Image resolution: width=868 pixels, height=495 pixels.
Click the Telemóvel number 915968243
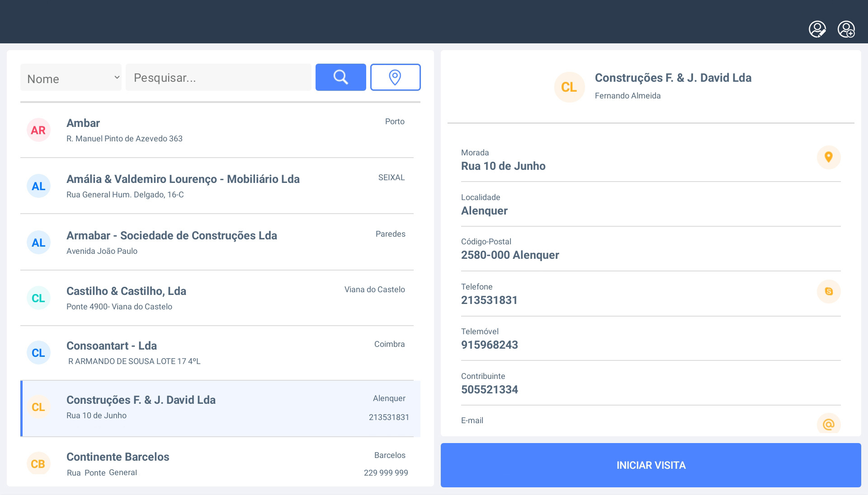[x=490, y=345]
